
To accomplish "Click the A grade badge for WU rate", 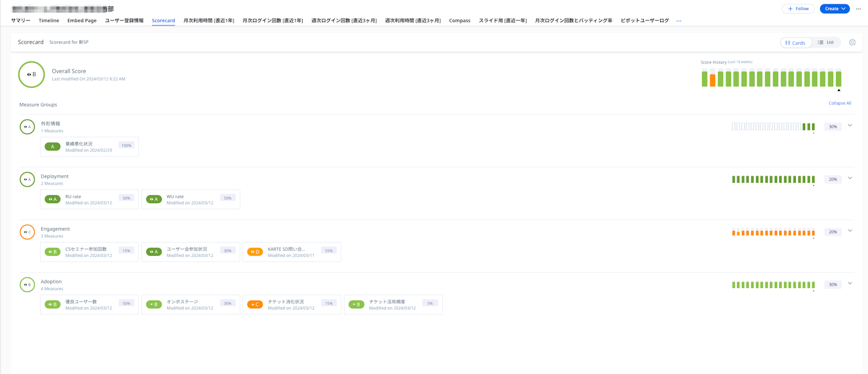I will pos(154,199).
